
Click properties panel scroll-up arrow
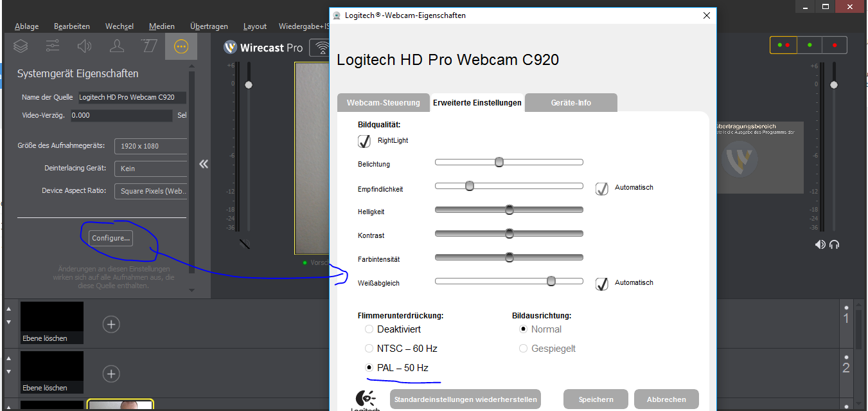(191, 66)
